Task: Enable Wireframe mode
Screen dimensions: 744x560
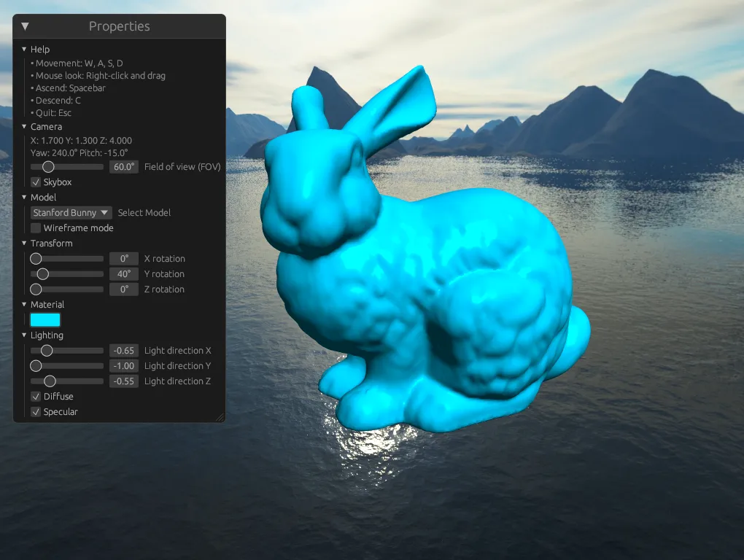Action: pyautogui.click(x=35, y=227)
